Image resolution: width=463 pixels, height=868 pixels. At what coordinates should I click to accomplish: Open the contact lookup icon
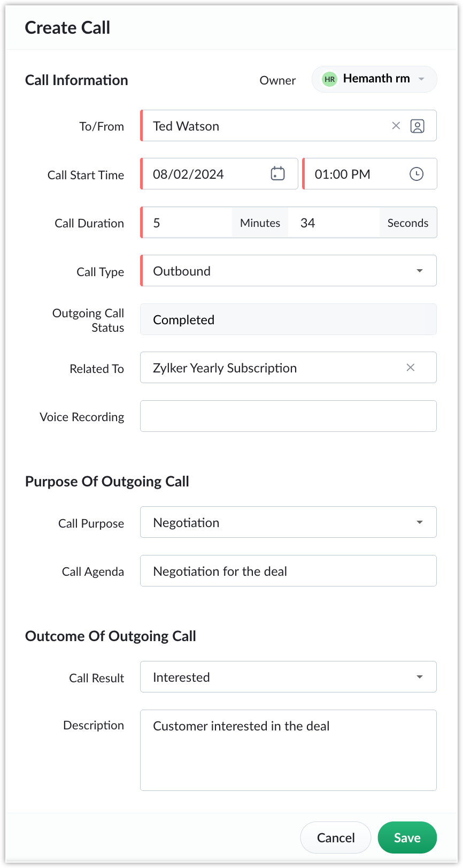(418, 126)
